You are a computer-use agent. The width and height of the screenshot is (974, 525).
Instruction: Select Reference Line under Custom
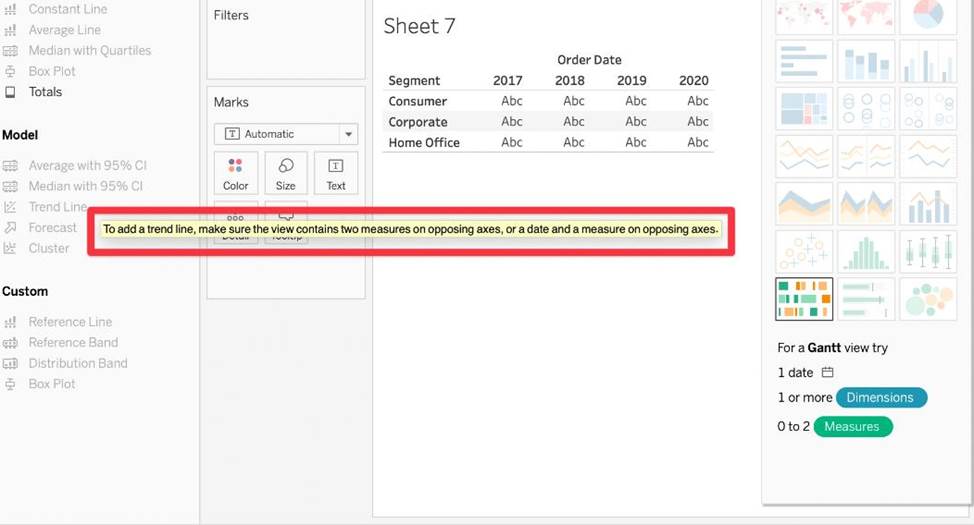coord(70,322)
